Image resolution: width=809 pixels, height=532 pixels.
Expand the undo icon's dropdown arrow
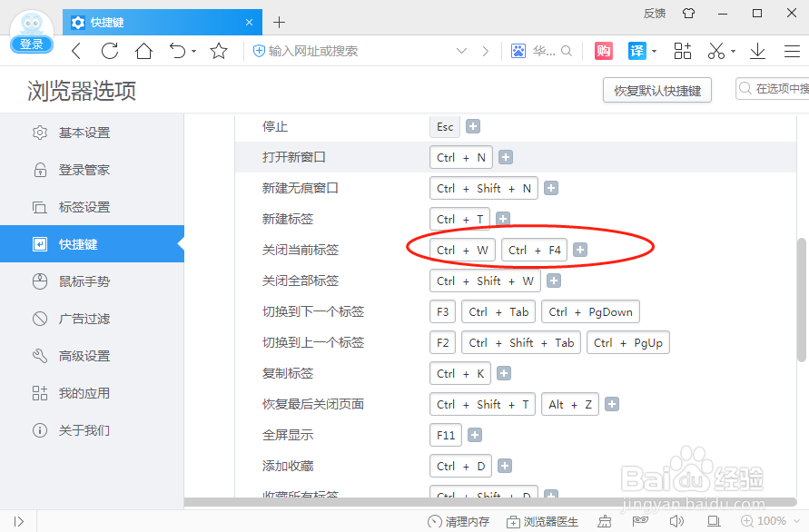[194, 51]
